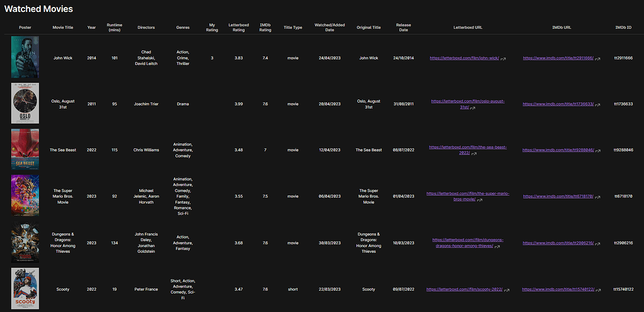The height and width of the screenshot is (312, 644).
Task: Click the Letterboxd Rating column header
Action: (x=238, y=28)
